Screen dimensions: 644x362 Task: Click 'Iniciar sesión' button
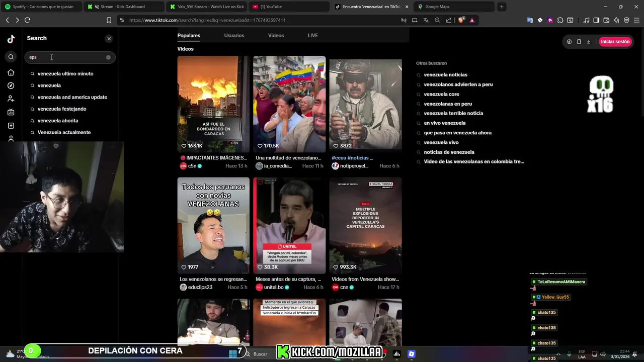(615, 42)
